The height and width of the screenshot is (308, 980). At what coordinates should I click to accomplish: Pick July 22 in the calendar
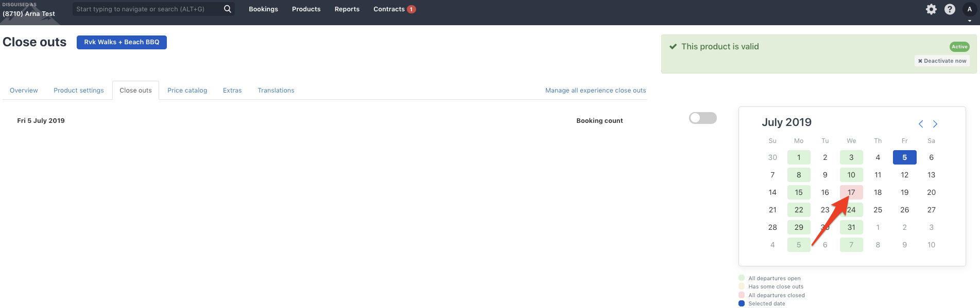799,210
